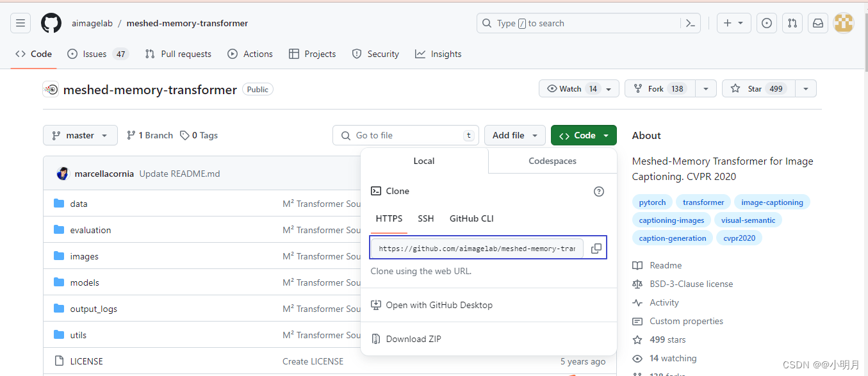Image resolution: width=868 pixels, height=376 pixels.
Task: Open the Projects tab
Action: (313, 54)
